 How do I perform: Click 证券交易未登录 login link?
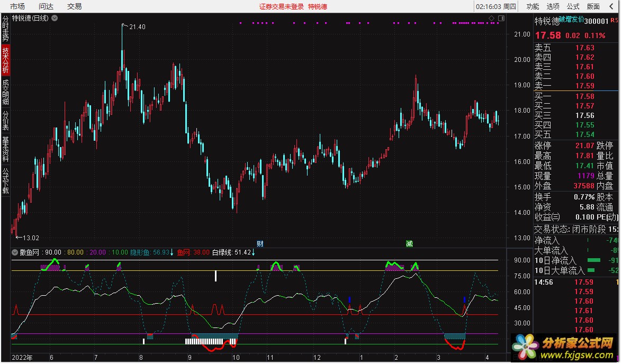[281, 6]
